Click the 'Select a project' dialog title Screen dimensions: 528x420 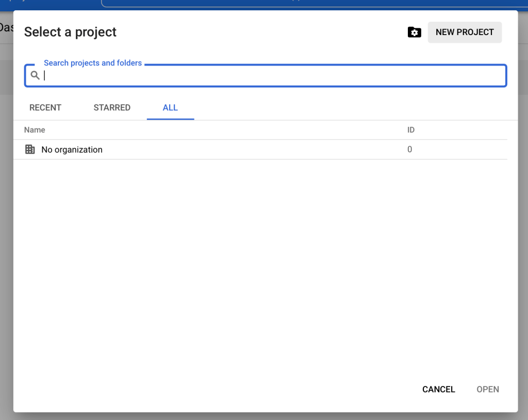pos(70,32)
